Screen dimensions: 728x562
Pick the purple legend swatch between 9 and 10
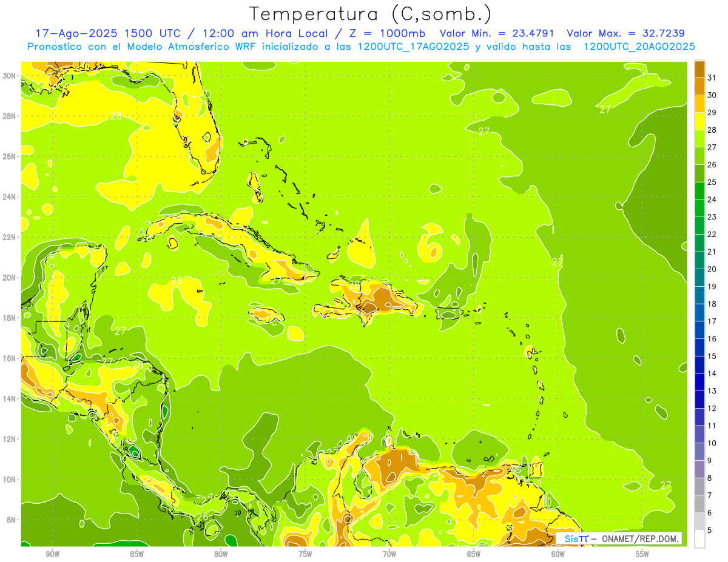point(699,452)
